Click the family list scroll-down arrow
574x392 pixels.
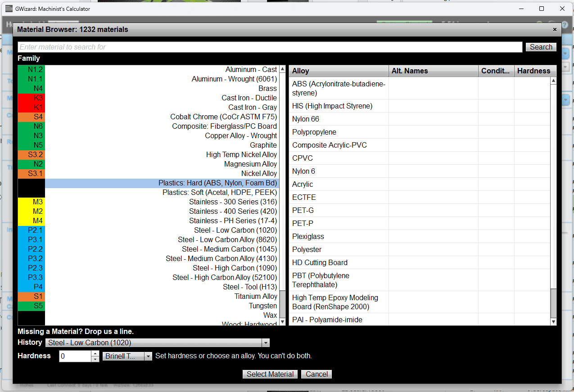click(x=283, y=322)
